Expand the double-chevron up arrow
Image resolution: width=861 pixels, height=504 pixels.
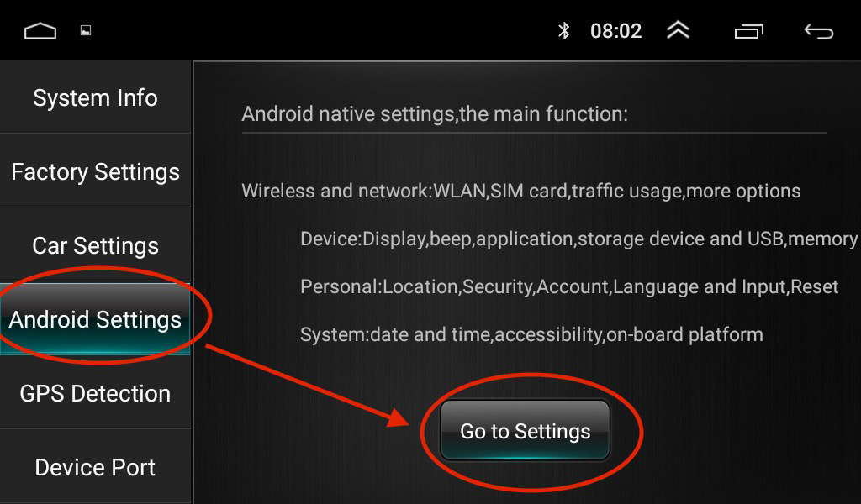point(679,30)
